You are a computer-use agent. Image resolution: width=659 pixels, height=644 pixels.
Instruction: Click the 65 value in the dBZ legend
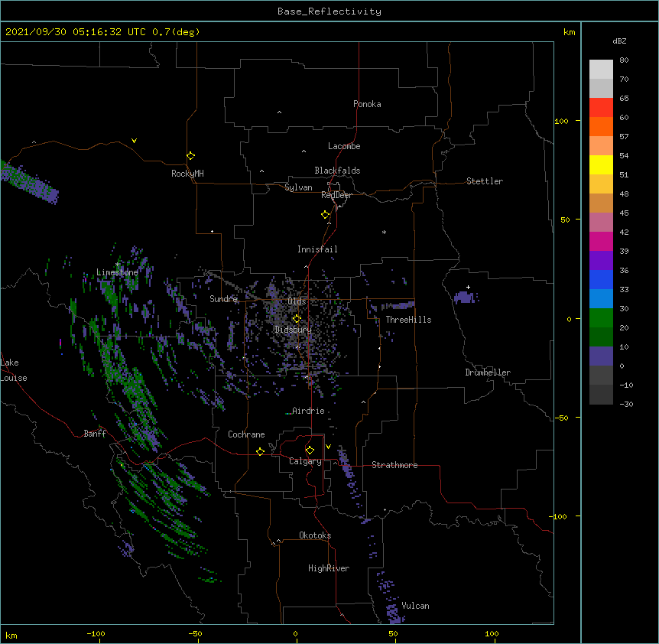tap(624, 99)
